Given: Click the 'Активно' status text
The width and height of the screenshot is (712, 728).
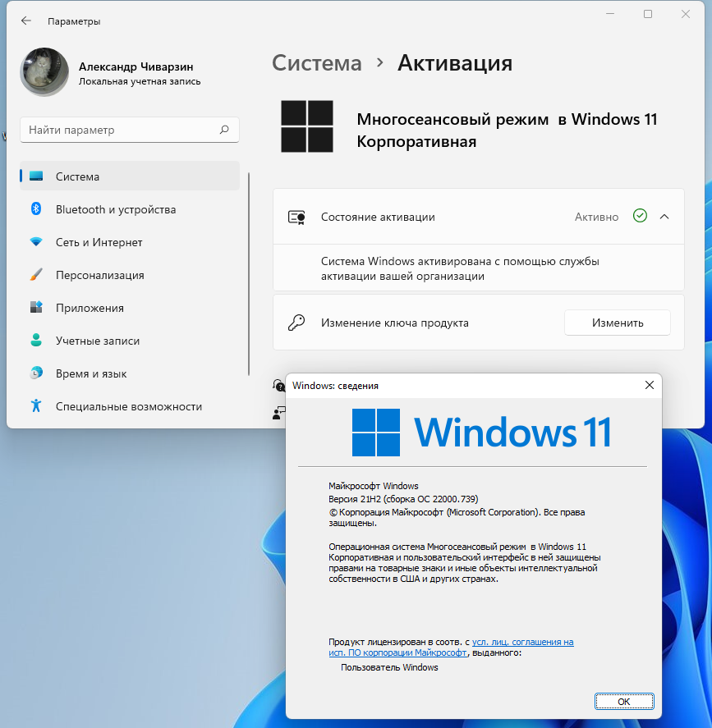Looking at the screenshot, I should 596,217.
